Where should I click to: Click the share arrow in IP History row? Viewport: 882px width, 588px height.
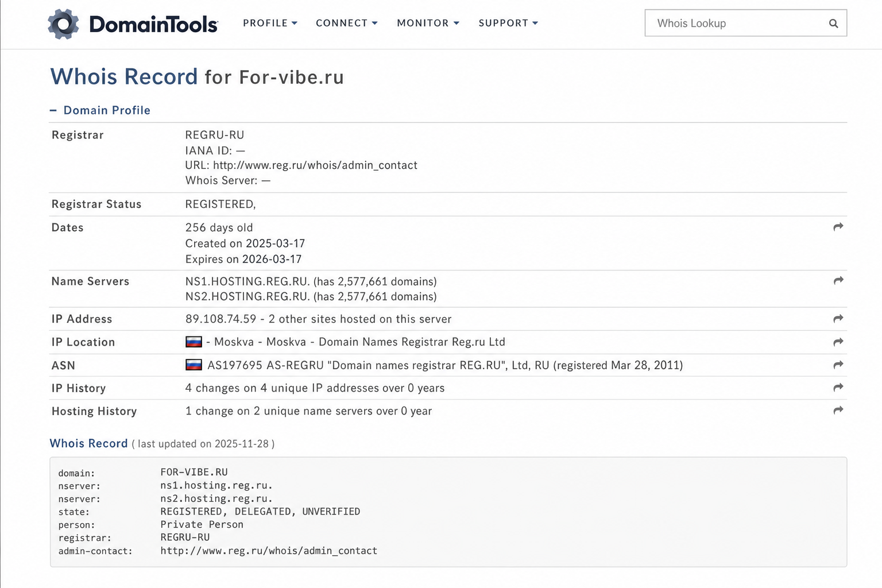coord(838,388)
